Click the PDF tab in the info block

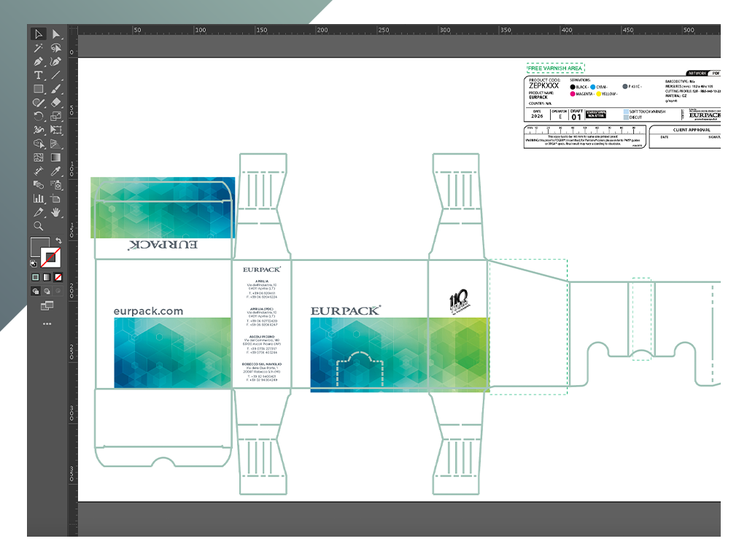(716, 74)
